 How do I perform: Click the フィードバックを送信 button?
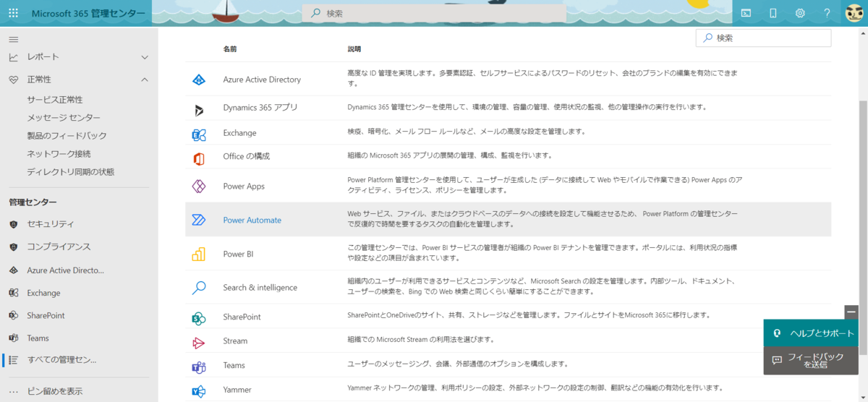tap(811, 361)
